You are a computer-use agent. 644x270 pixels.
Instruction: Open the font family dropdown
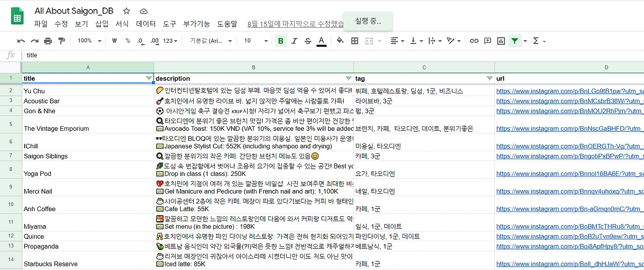tap(211, 41)
